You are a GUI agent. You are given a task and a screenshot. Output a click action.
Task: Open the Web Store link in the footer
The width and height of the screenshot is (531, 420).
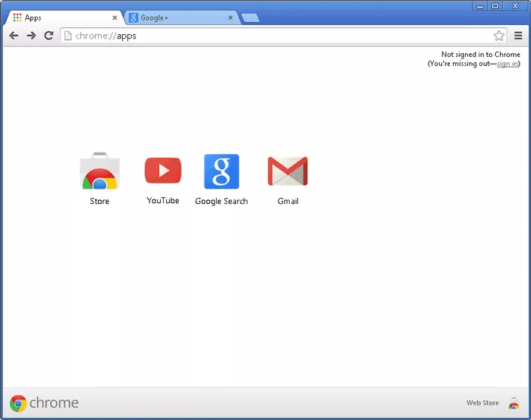click(482, 403)
